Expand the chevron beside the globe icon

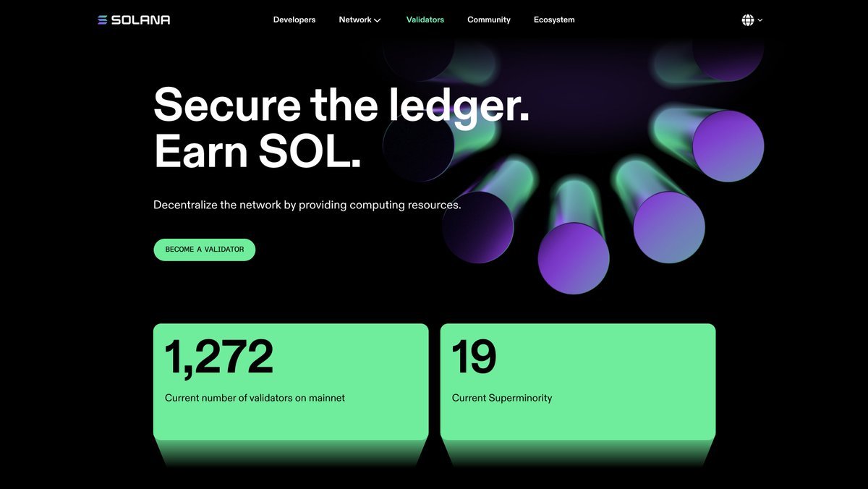coord(760,20)
